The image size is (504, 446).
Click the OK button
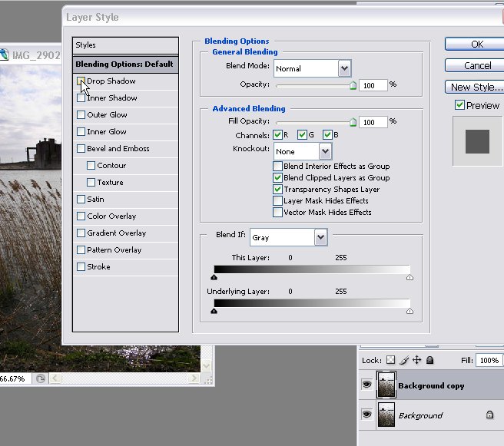pos(476,45)
